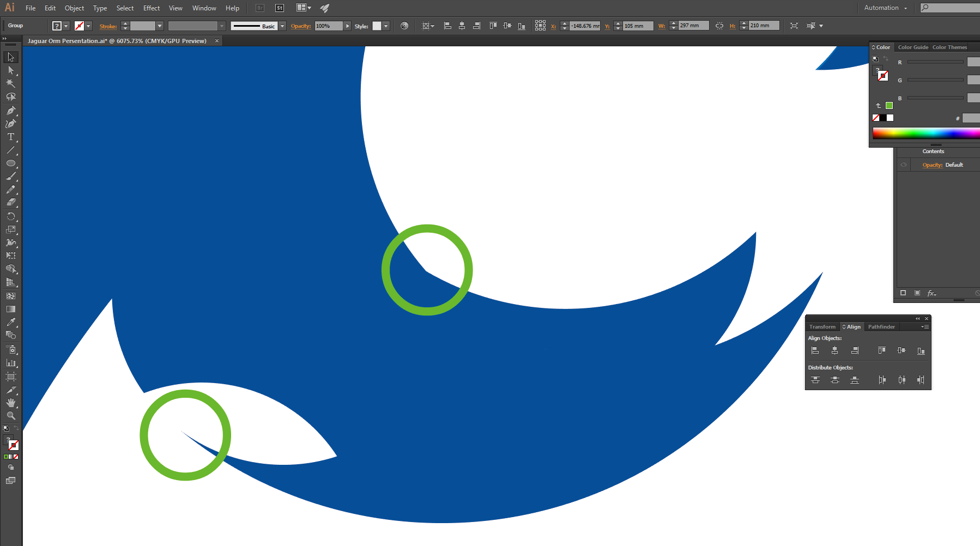Set paint to None in toolbox
This screenshot has height=546, width=980.
[x=16, y=457]
